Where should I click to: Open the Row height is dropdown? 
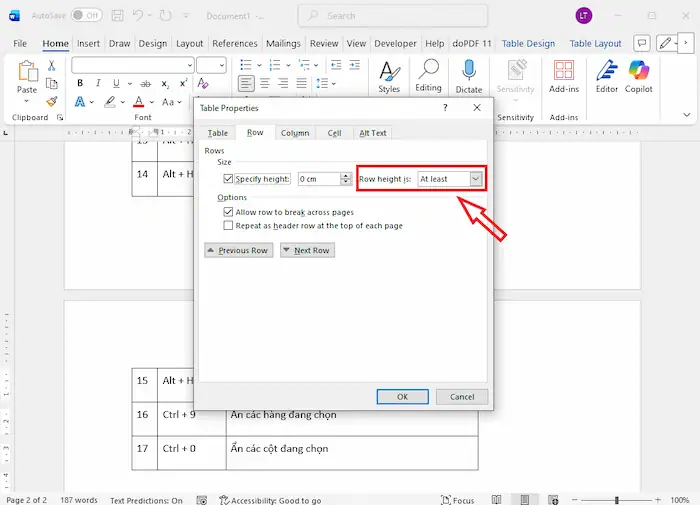pos(475,179)
